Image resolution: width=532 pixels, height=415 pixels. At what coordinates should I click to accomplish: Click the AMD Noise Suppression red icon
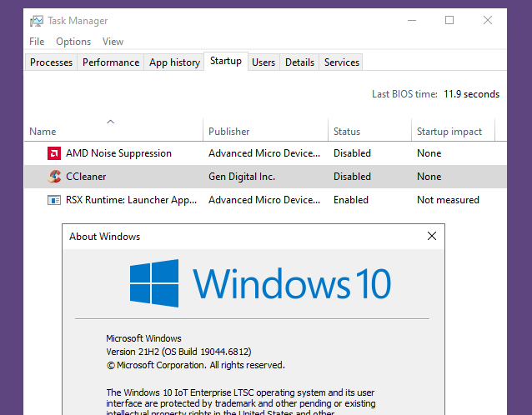tap(54, 153)
